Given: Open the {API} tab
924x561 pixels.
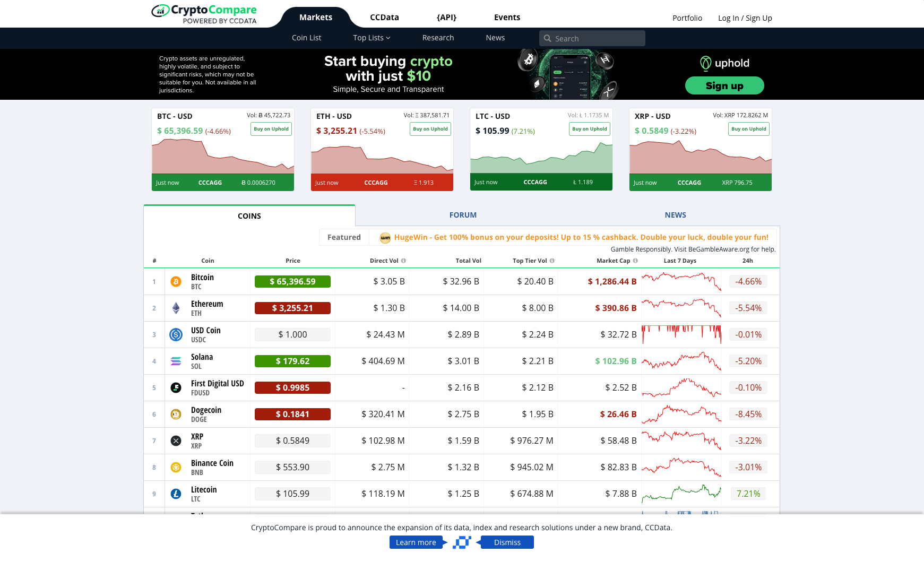Looking at the screenshot, I should [x=446, y=18].
